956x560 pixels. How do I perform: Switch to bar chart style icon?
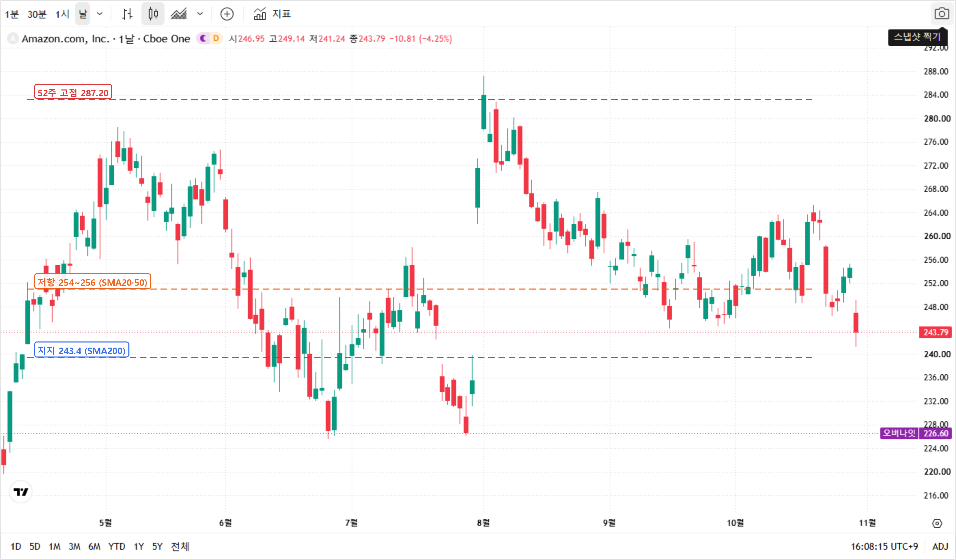(x=127, y=14)
